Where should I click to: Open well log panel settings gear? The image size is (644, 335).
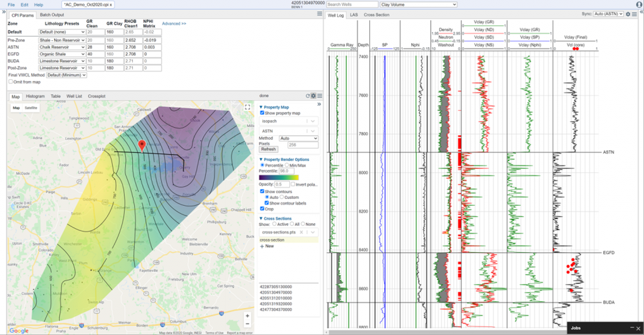click(628, 14)
